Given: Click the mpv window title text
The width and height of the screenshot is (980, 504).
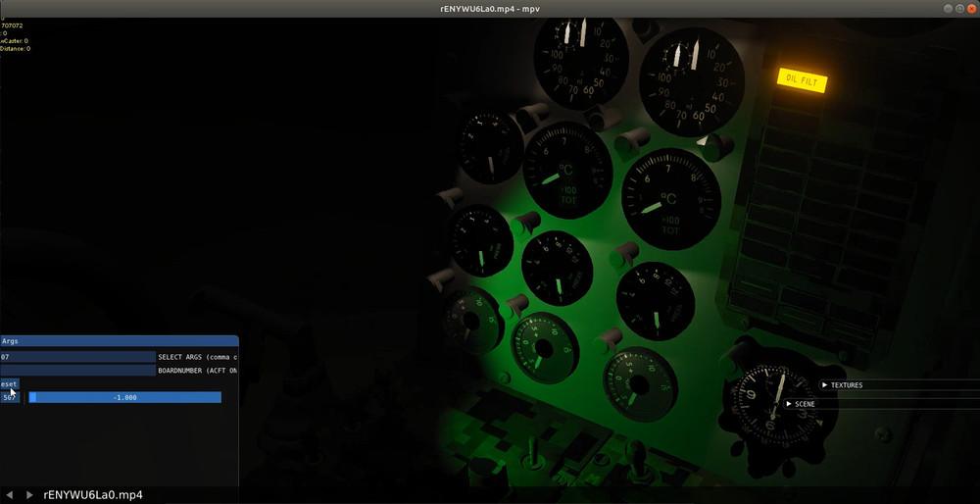Looking at the screenshot, I should click(489, 8).
